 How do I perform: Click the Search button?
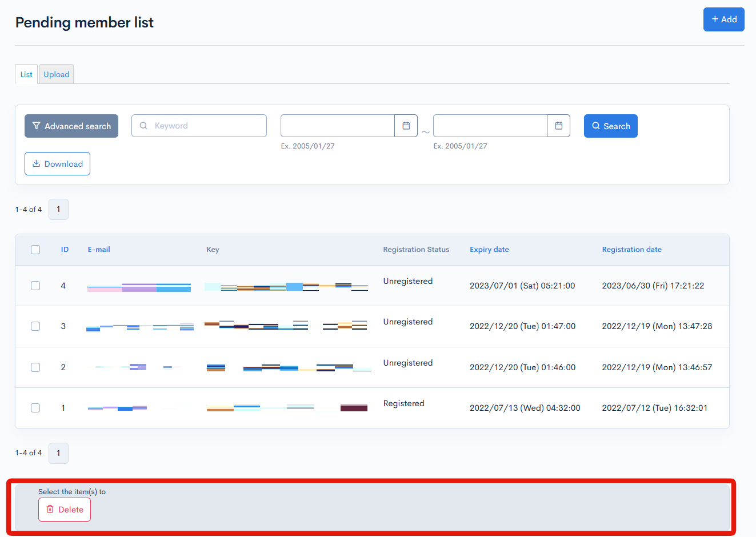pyautogui.click(x=610, y=126)
